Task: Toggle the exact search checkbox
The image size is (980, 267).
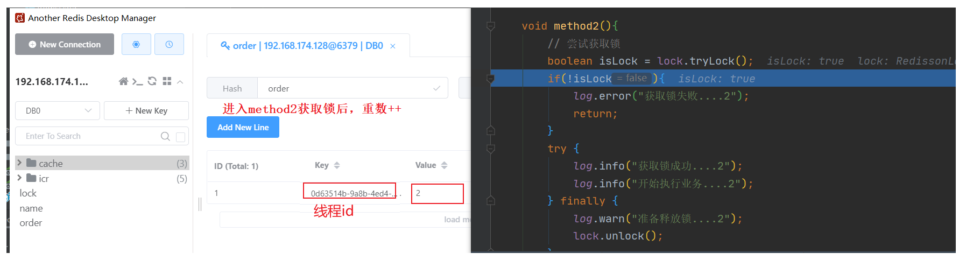Action: pos(181,137)
